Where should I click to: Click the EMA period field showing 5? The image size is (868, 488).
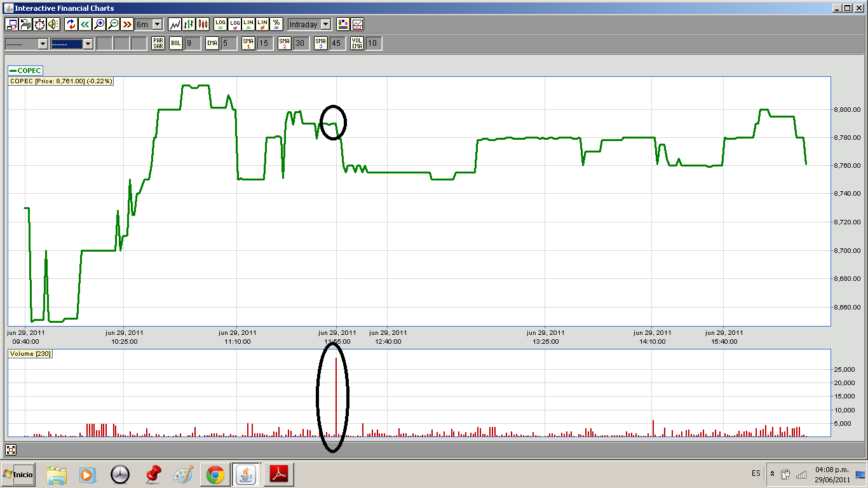click(229, 43)
